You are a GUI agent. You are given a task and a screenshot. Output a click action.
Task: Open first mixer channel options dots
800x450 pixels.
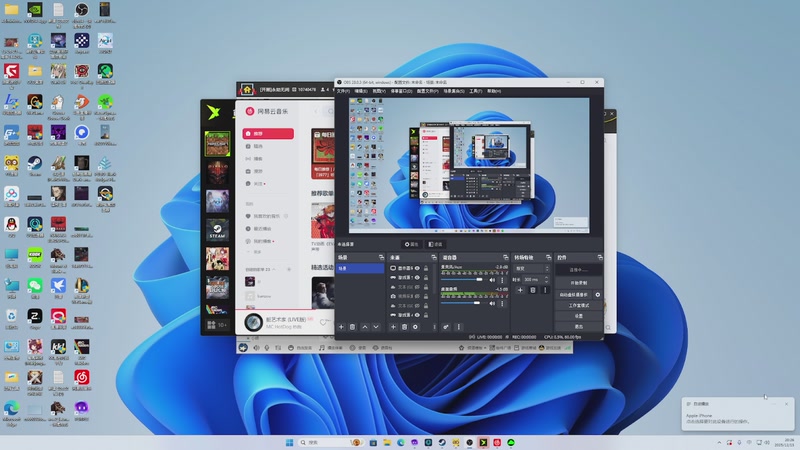pos(502,280)
